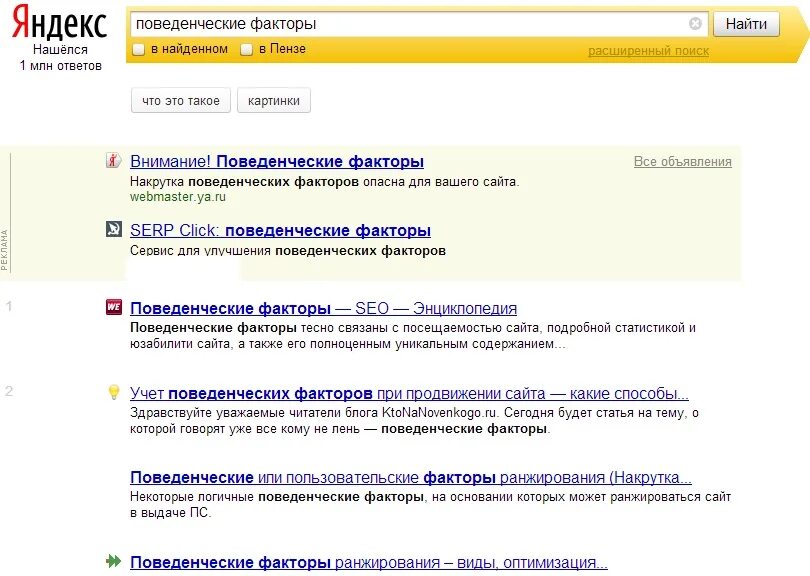Open 'Учет поведенческих факторов при продвижении сайта' result
This screenshot has width=810, height=576.
[409, 393]
